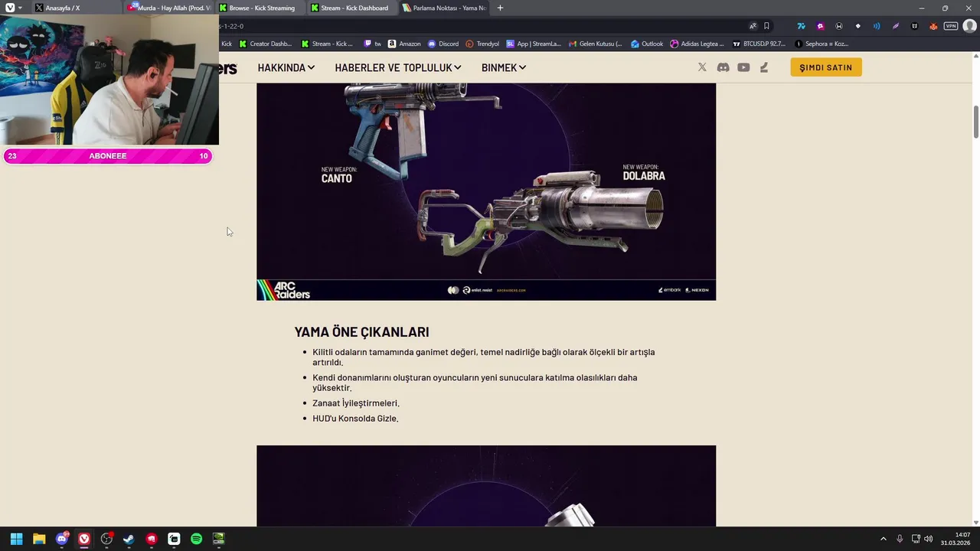
Task: Click the YAMA ÖNE ÇIKANLARI heading
Action: pos(361,332)
